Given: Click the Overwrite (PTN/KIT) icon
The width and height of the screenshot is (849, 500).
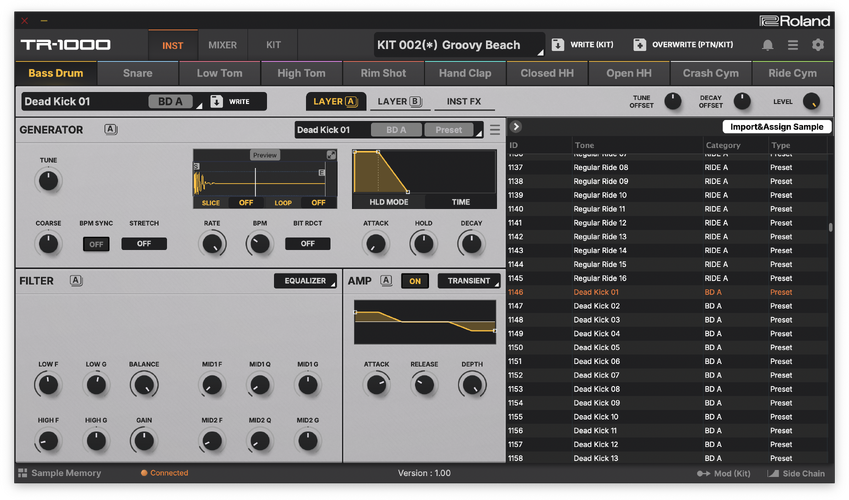Looking at the screenshot, I should click(639, 45).
